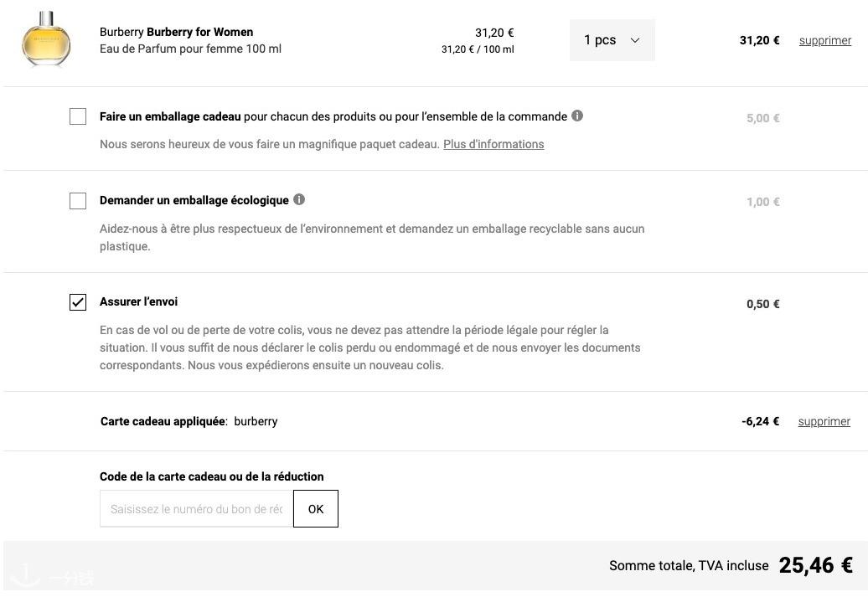The image size is (868, 597).
Task: Focus the gift card code input field
Action: 197,509
